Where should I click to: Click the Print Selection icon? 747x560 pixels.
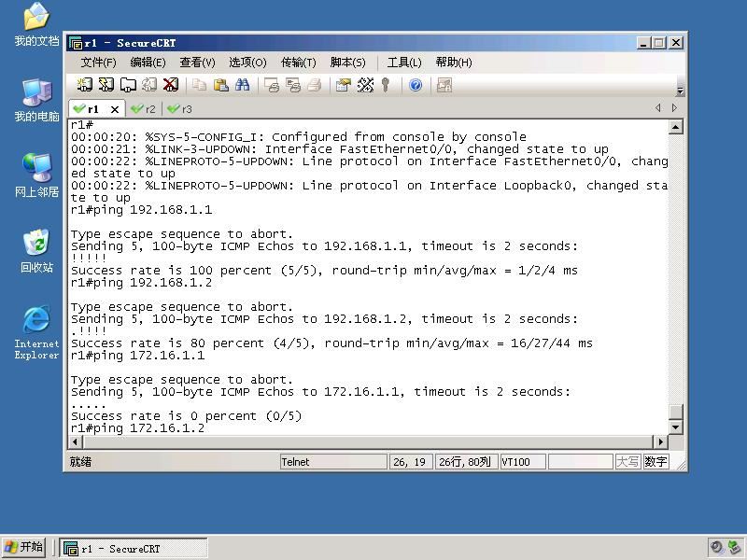click(x=293, y=85)
